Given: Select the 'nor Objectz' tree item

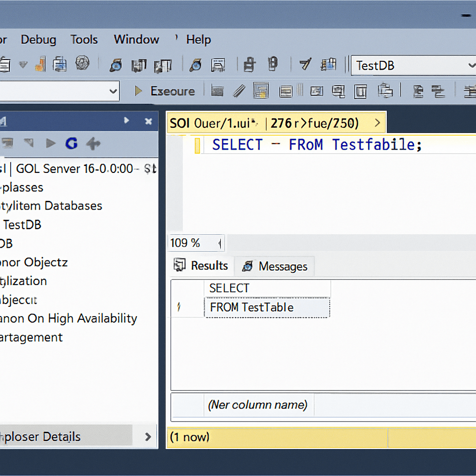Looking at the screenshot, I should tap(33, 262).
